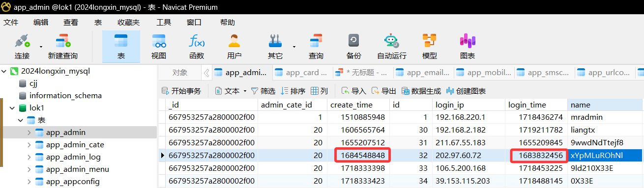This screenshot has height=188, width=644.
Task: Open the 自动运行 automation tool
Action: click(x=391, y=47)
